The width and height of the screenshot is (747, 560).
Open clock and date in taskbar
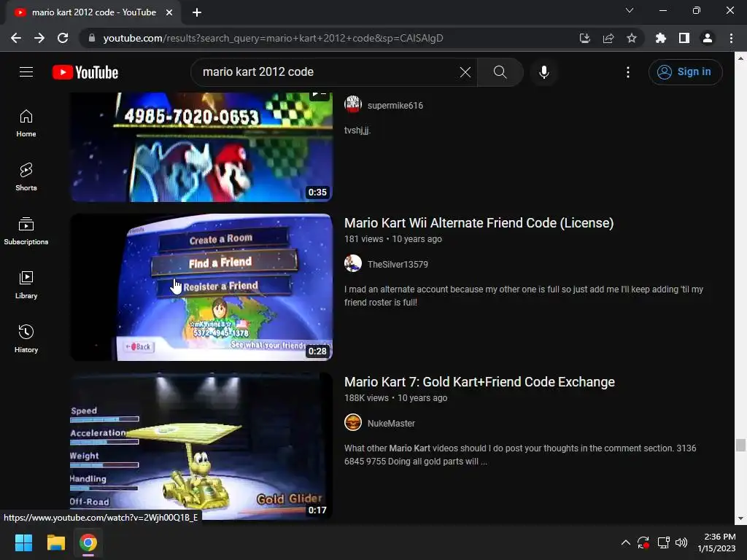pos(716,542)
